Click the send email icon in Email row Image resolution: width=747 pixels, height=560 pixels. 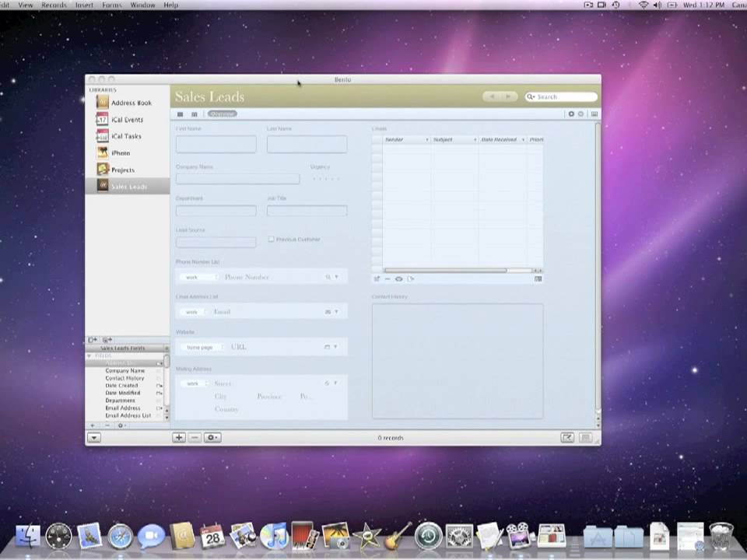pyautogui.click(x=328, y=312)
